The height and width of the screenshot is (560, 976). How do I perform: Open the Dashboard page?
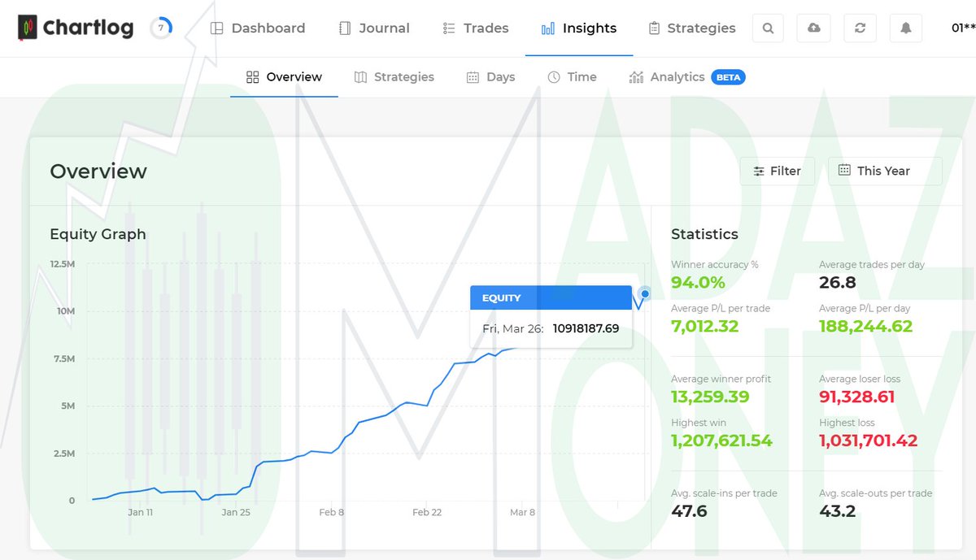point(258,28)
